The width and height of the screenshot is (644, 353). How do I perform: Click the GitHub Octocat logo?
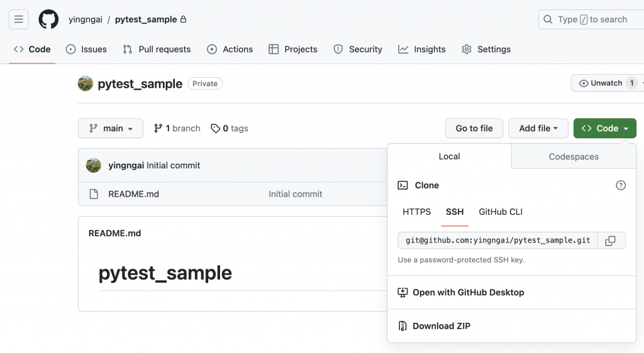click(x=48, y=19)
